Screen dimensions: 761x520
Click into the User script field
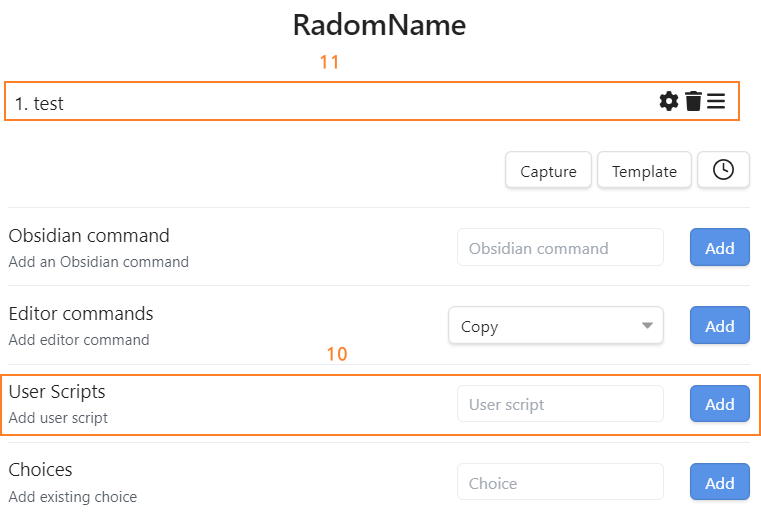pos(560,404)
